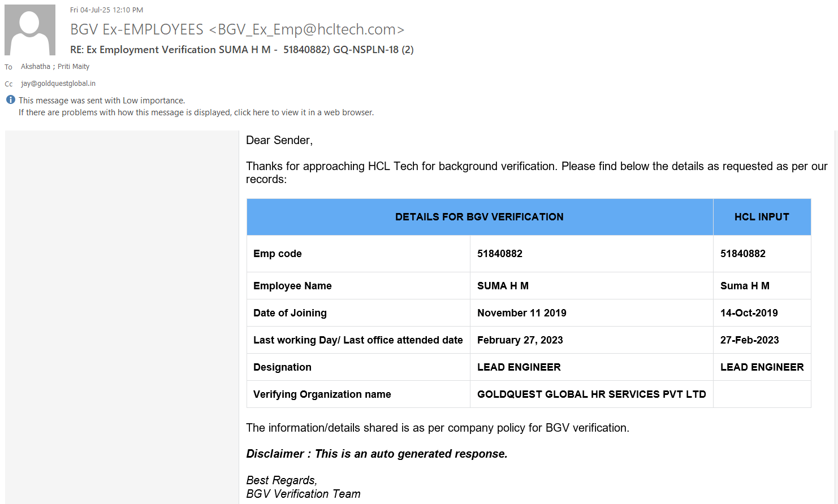Click the November 11 2019 joining date
The image size is (838, 504).
521,313
